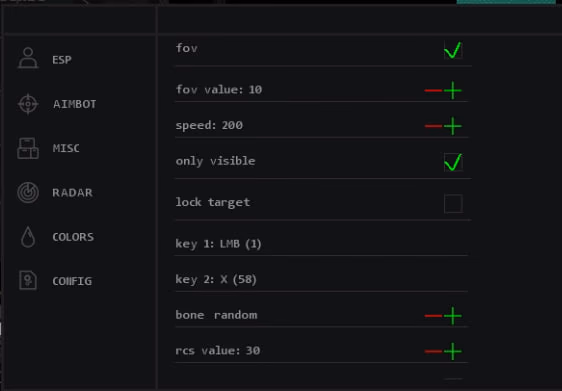The height and width of the screenshot is (391, 562).
Task: Switch to the RADAR circular icon
Action: tap(28, 192)
